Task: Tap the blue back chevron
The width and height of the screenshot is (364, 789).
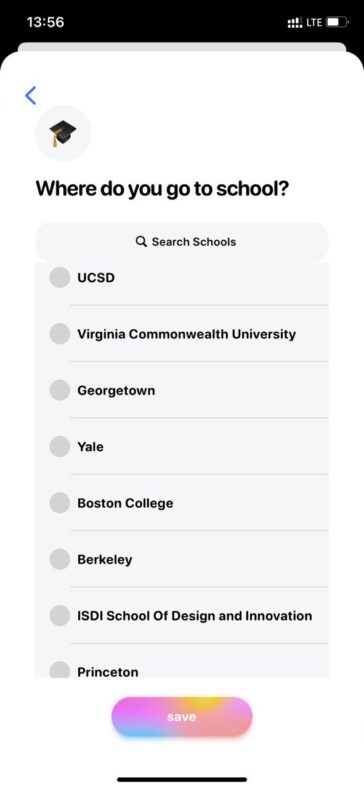Action: 31,95
